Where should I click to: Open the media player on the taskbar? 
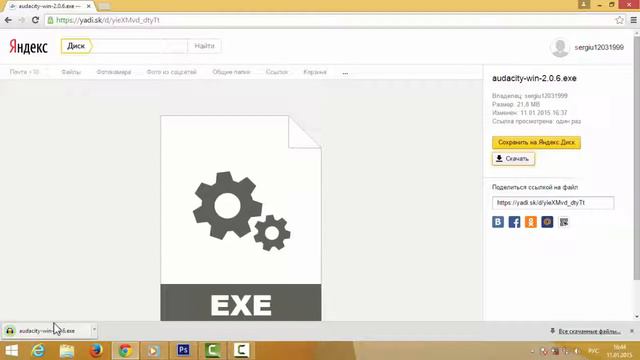click(x=154, y=351)
